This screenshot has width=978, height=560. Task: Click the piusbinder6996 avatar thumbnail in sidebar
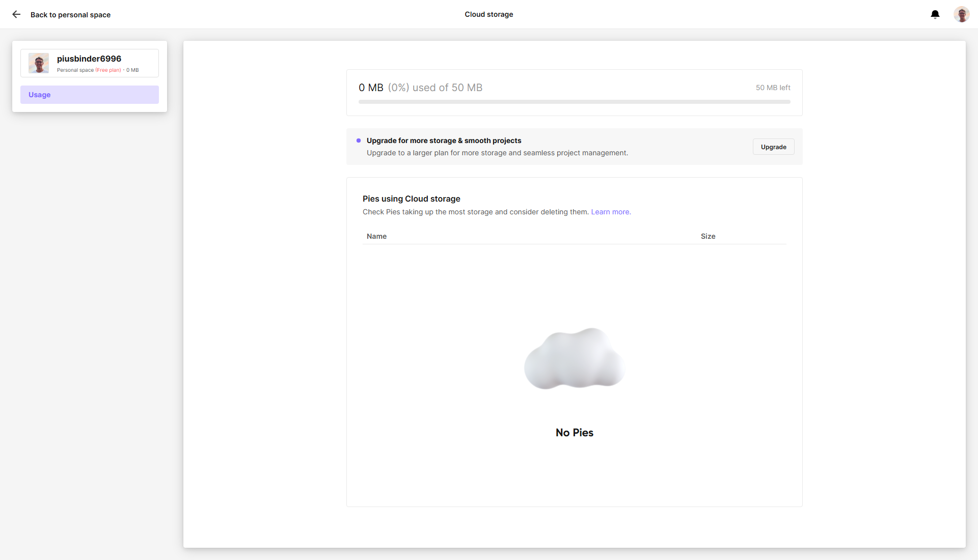point(39,63)
